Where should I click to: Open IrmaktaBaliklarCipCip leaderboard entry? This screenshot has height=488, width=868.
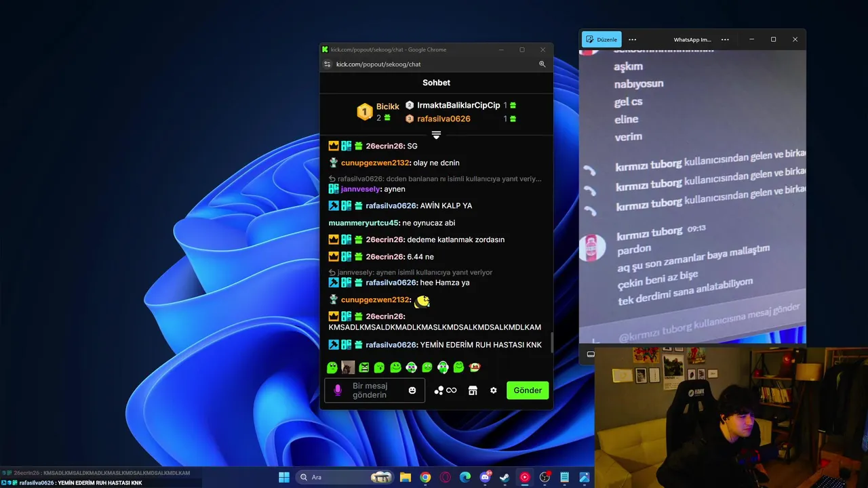pyautogui.click(x=458, y=105)
